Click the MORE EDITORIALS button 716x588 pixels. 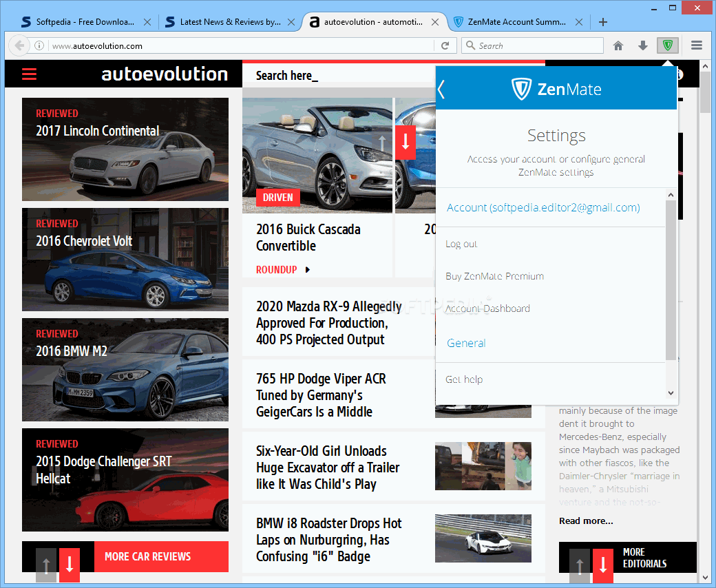point(644,558)
